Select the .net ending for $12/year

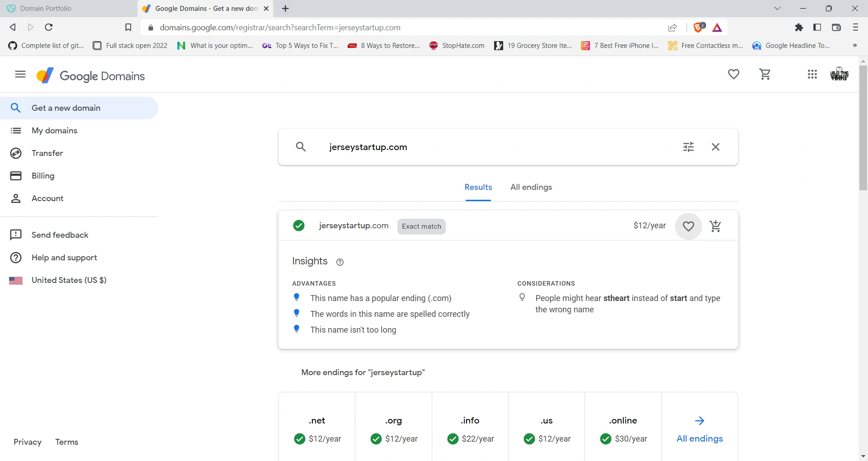317,429
